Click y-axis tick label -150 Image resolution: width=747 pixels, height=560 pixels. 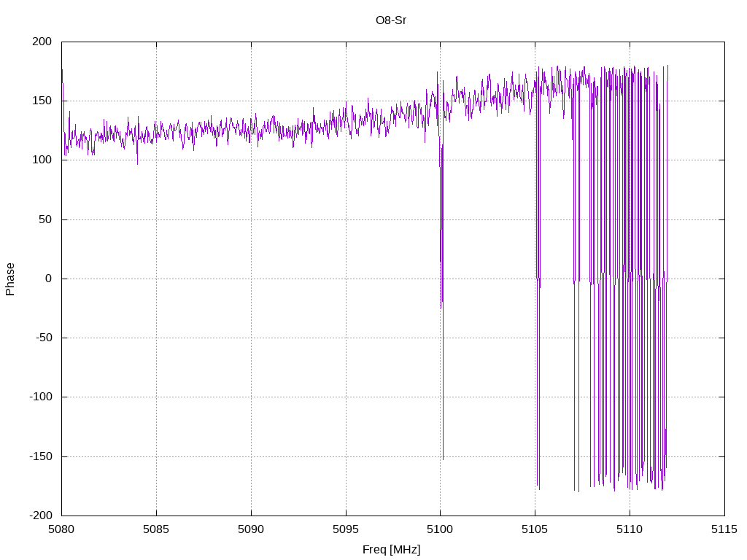coord(41,456)
